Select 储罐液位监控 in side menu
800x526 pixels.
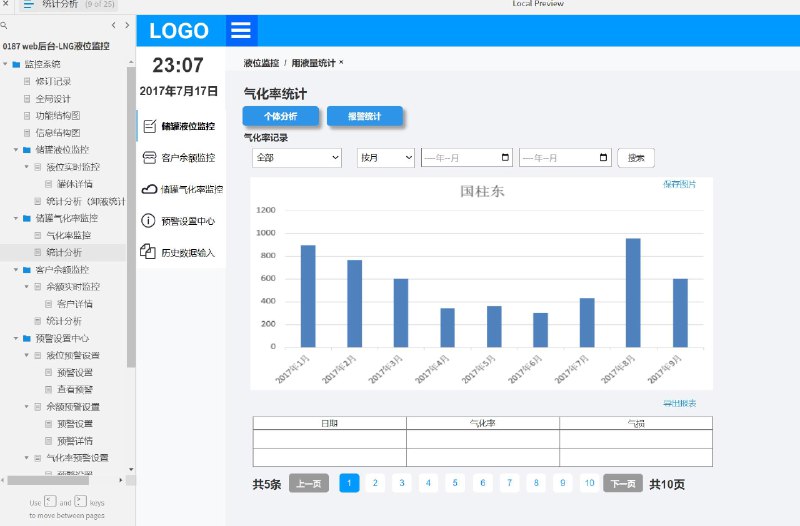188,126
